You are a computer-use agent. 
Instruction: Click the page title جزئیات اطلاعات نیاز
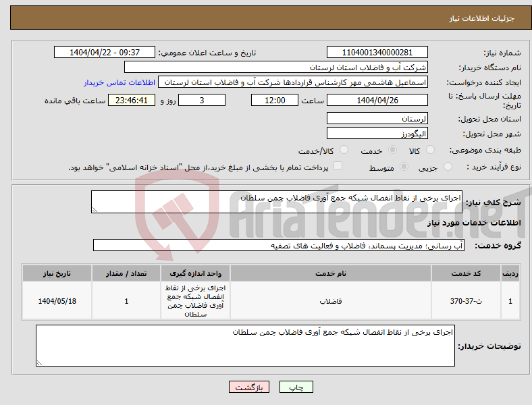point(482,18)
